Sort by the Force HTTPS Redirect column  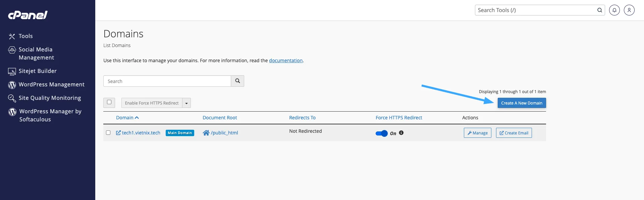click(398, 118)
